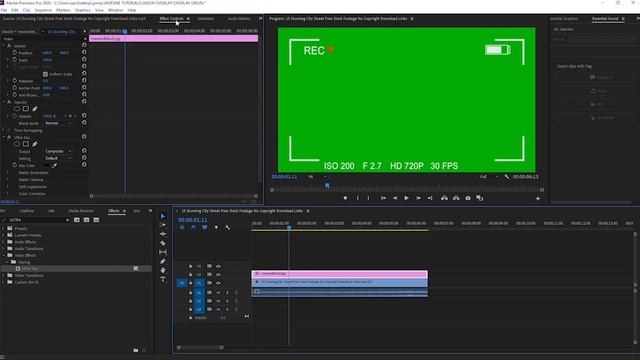
Task: Select the Hand tool
Action: [x=163, y=270]
